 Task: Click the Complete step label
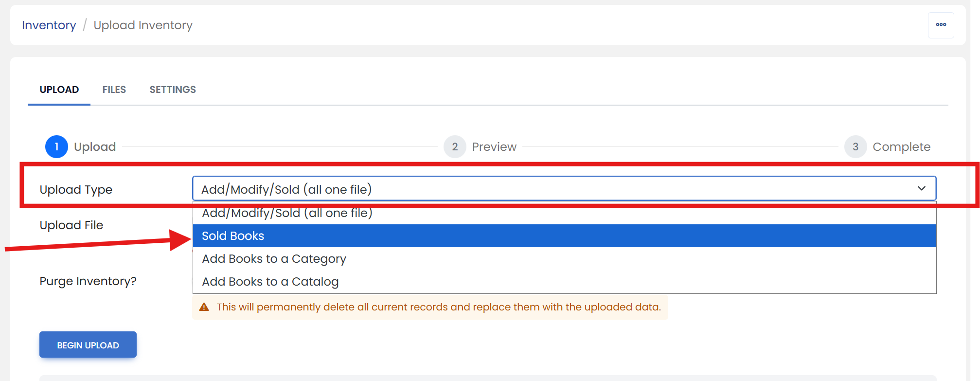coord(901,147)
